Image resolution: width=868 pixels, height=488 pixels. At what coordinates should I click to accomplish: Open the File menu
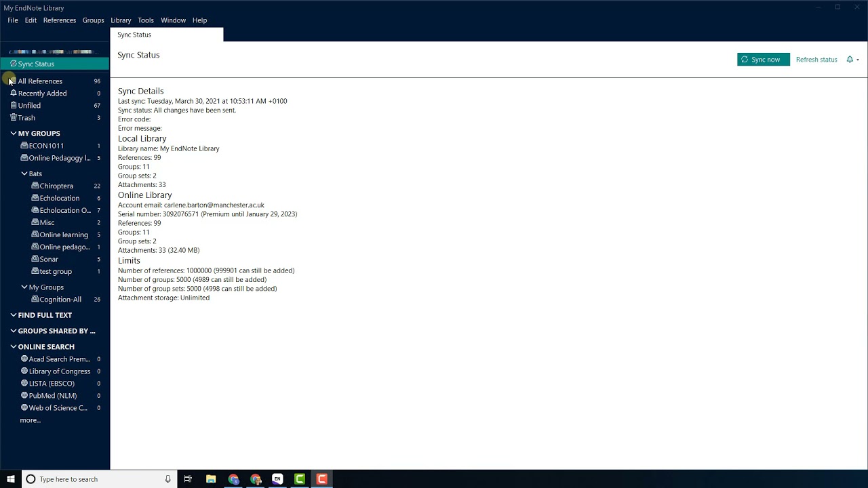click(x=13, y=20)
